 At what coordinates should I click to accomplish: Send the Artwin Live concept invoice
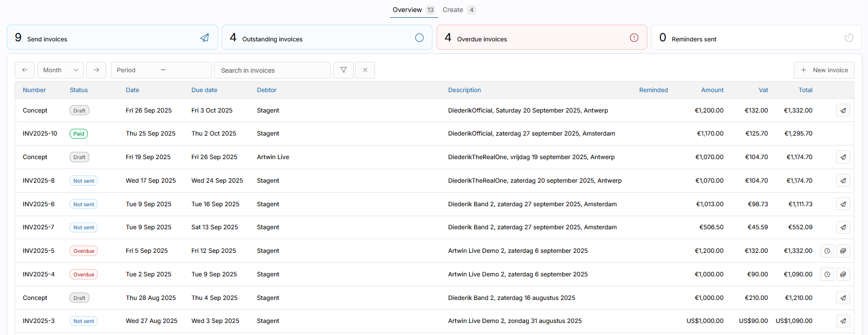click(x=843, y=157)
